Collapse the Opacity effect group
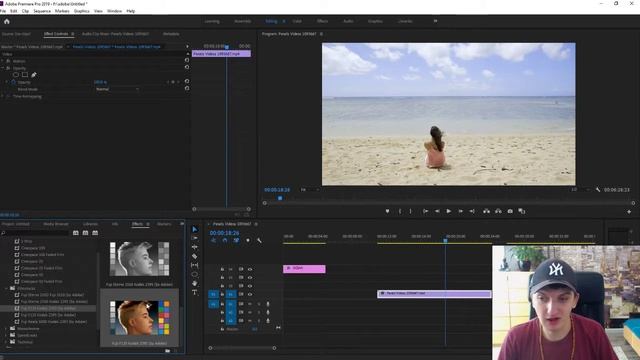This screenshot has width=640, height=360. click(x=3, y=68)
